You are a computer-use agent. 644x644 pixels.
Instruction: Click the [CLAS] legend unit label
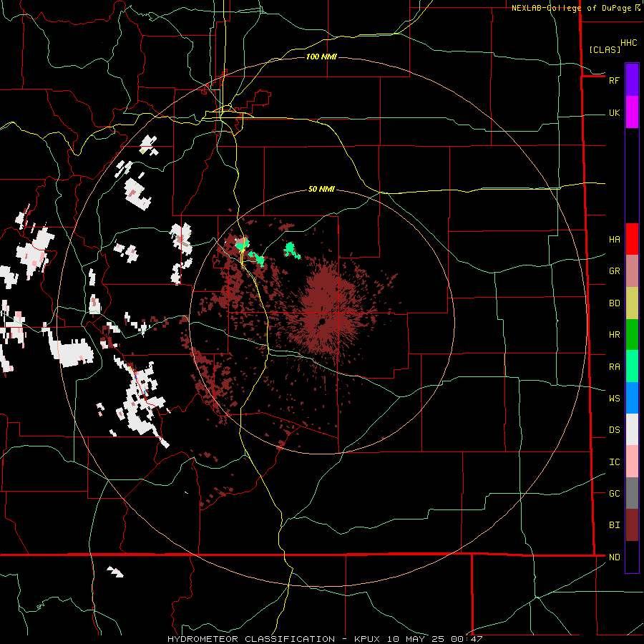click(x=605, y=49)
